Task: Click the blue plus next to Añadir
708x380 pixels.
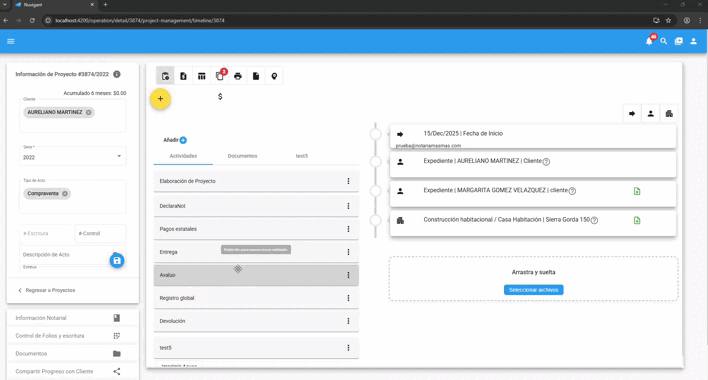Action: [x=183, y=140]
